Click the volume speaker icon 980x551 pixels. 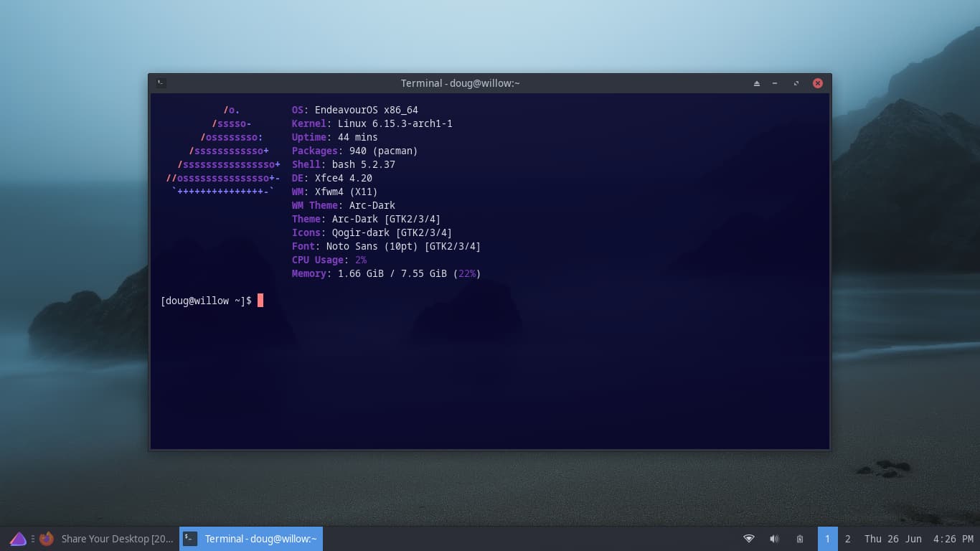(x=774, y=539)
